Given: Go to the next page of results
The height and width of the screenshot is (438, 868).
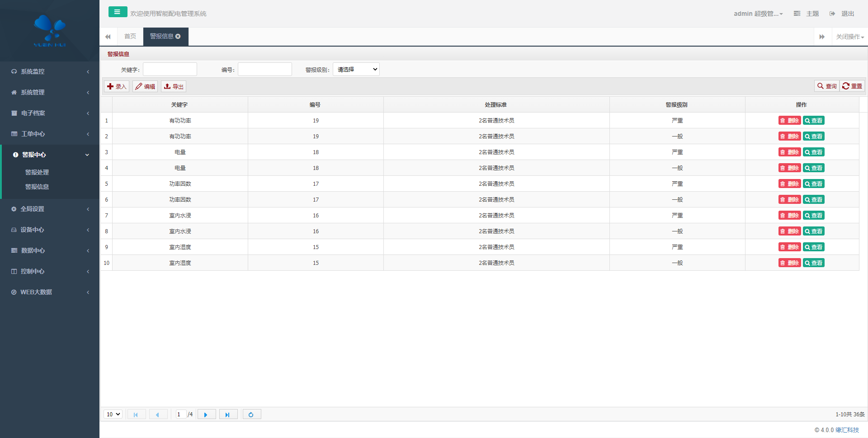Looking at the screenshot, I should 206,414.
